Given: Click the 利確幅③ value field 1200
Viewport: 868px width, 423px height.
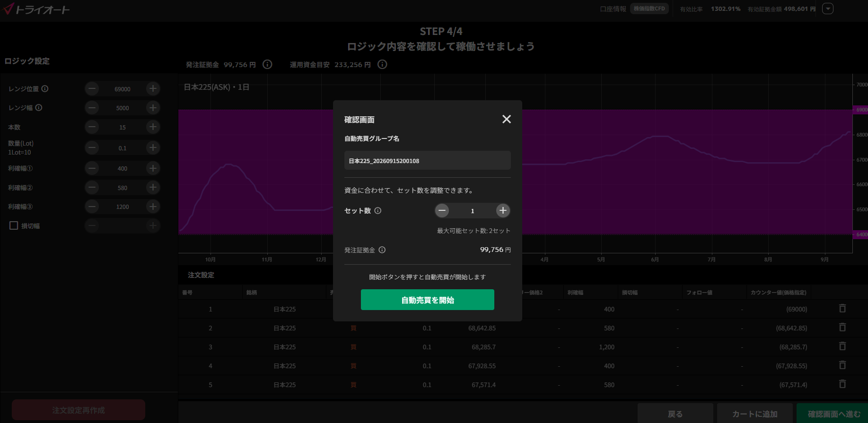Looking at the screenshot, I should click(123, 207).
